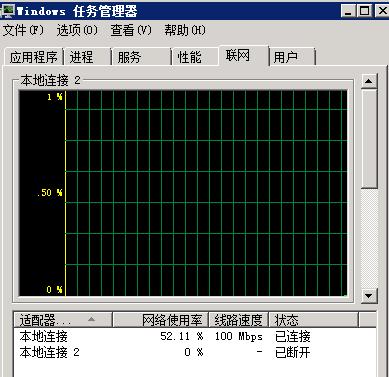The height and width of the screenshot is (377, 389).
Task: Open the 选项(O) menu
Action: (77, 30)
